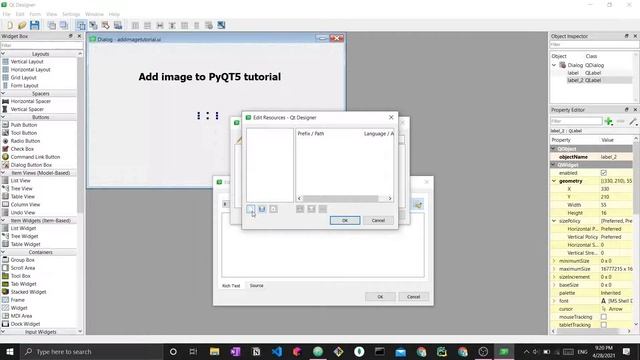
Task: Collapse the sizePolicy property group
Action: [x=554, y=221]
